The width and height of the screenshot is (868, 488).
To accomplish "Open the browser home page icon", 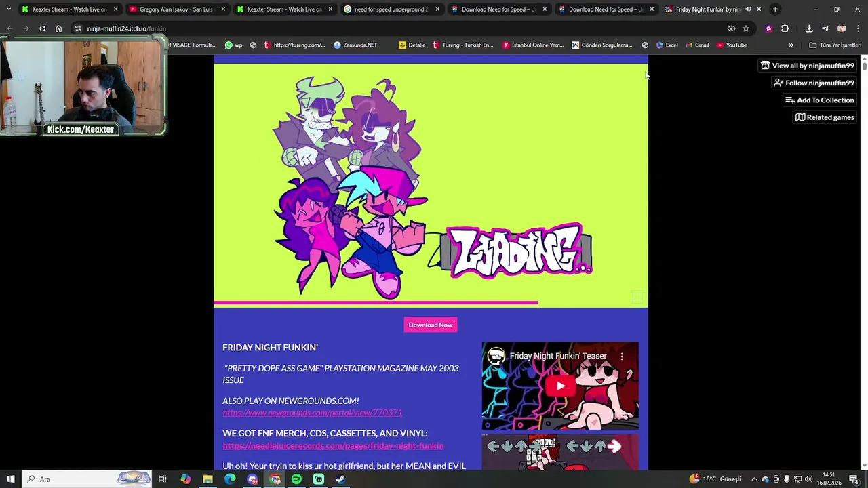I will click(58, 28).
